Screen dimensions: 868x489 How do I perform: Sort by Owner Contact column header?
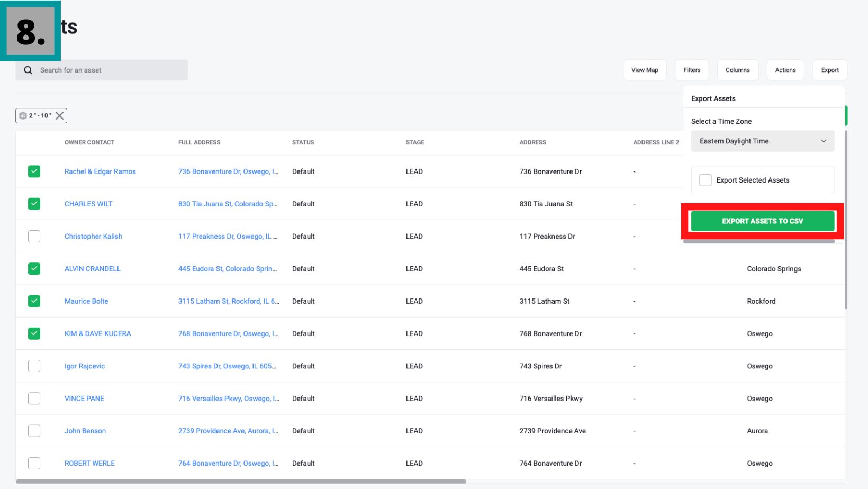click(x=89, y=142)
